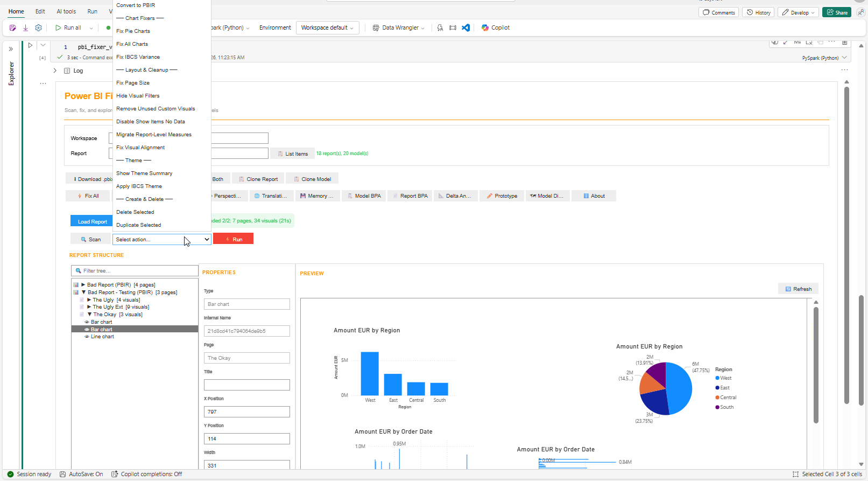This screenshot has height=481, width=868.
Task: Click Clone Model button
Action: click(x=312, y=179)
